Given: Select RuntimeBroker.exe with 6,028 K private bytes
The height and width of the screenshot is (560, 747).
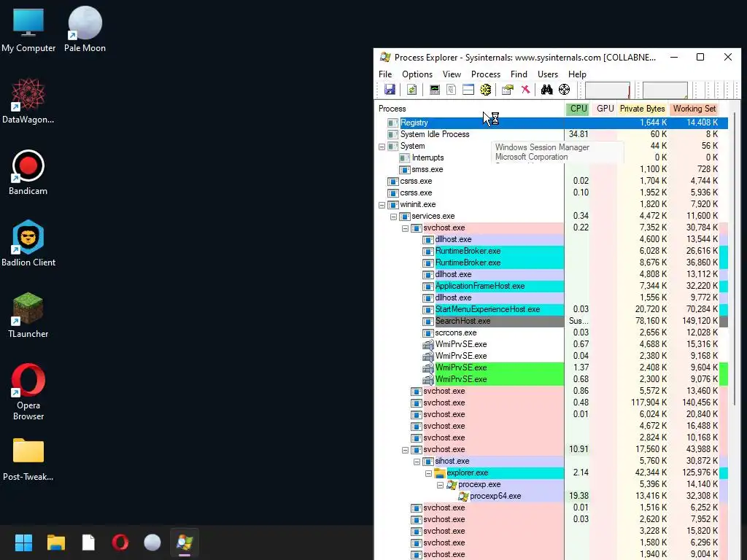Looking at the screenshot, I should 551,251.
